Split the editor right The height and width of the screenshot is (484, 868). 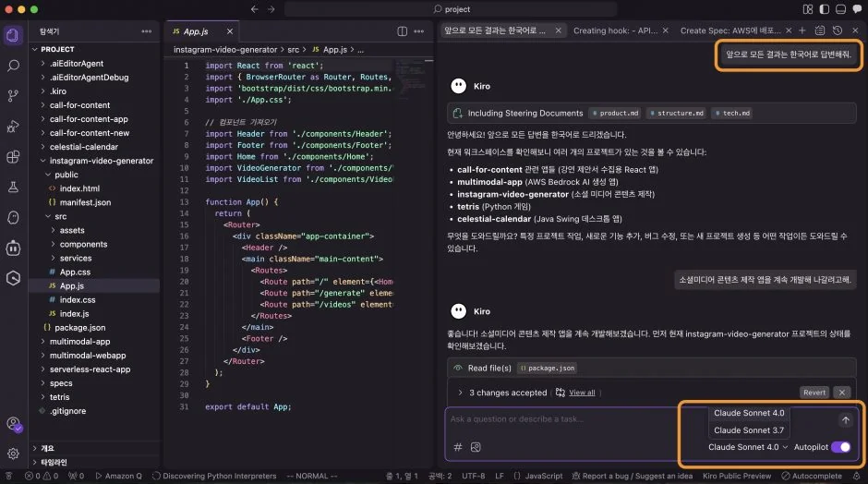[403, 31]
